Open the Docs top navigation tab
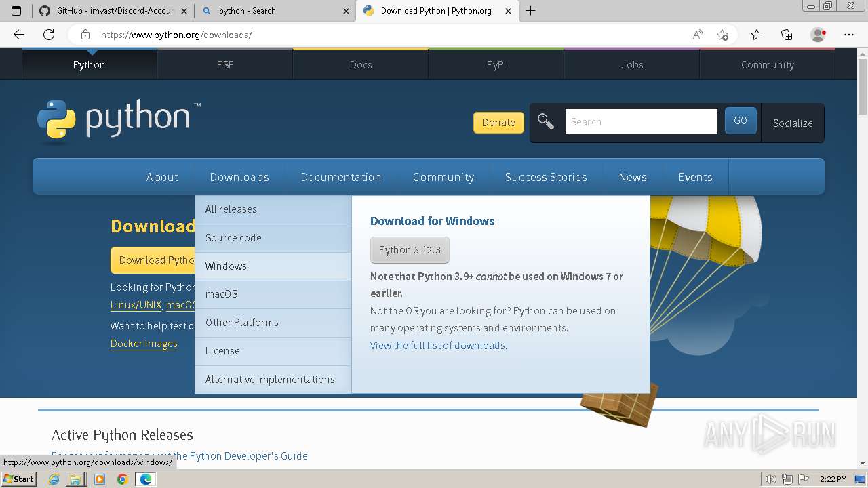This screenshot has width=868, height=488. point(361,64)
